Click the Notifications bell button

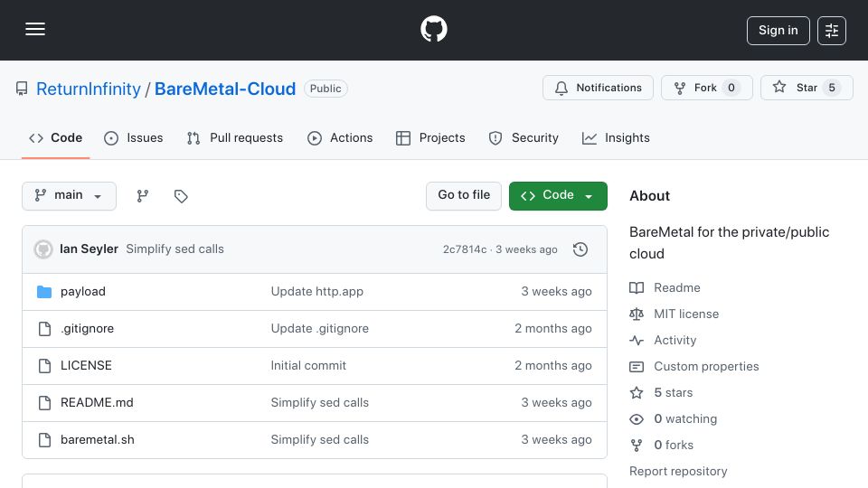click(x=598, y=88)
